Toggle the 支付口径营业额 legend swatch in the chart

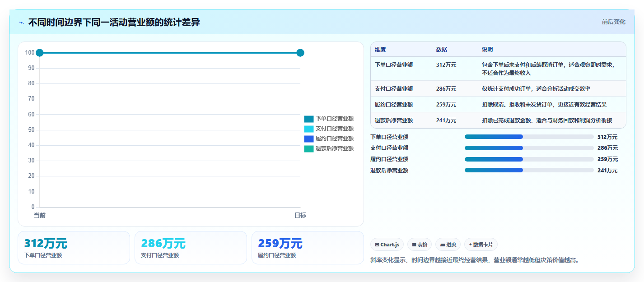[x=308, y=129]
